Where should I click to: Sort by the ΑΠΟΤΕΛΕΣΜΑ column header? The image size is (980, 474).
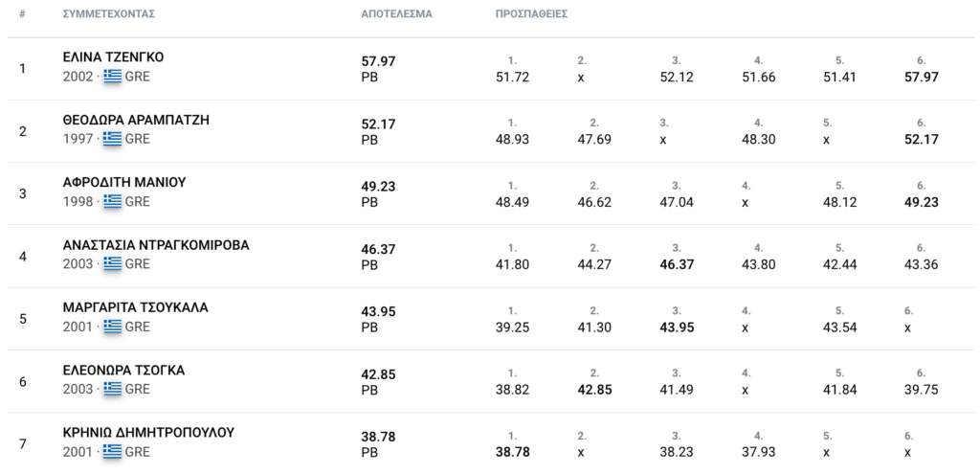[x=397, y=13]
